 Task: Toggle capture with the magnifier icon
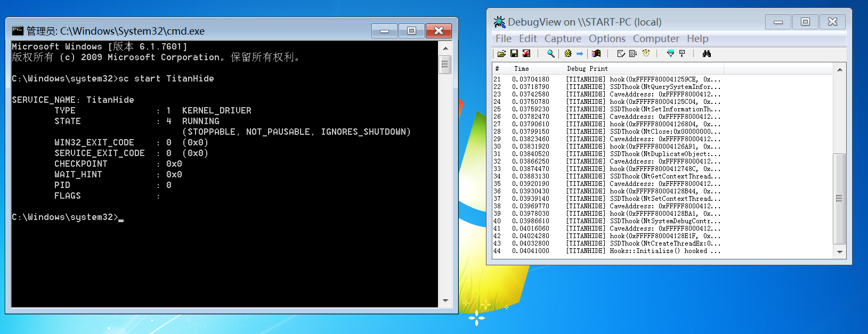[x=551, y=53]
